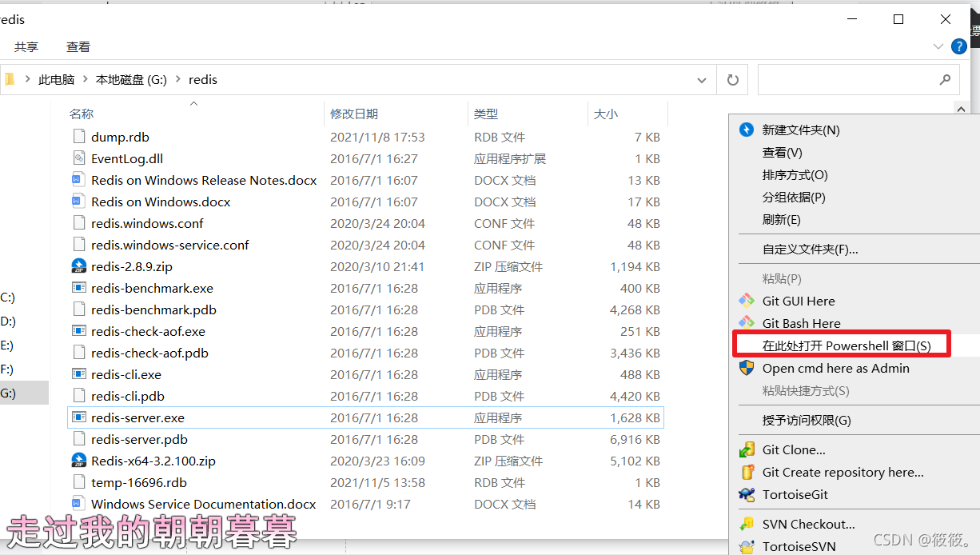Select the redis-cli.pdb file name
980x555 pixels.
click(128, 396)
